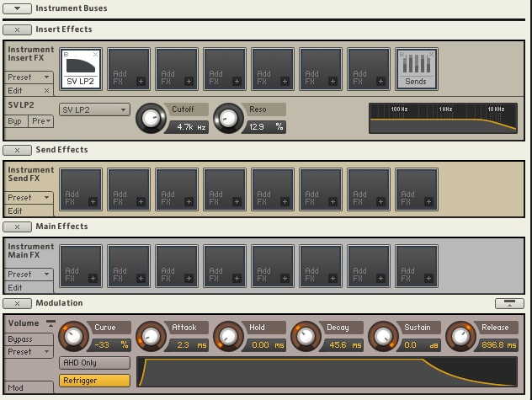Screen dimensions: 532x400
Task: Close the Send Effects section
Action: pos(18,150)
